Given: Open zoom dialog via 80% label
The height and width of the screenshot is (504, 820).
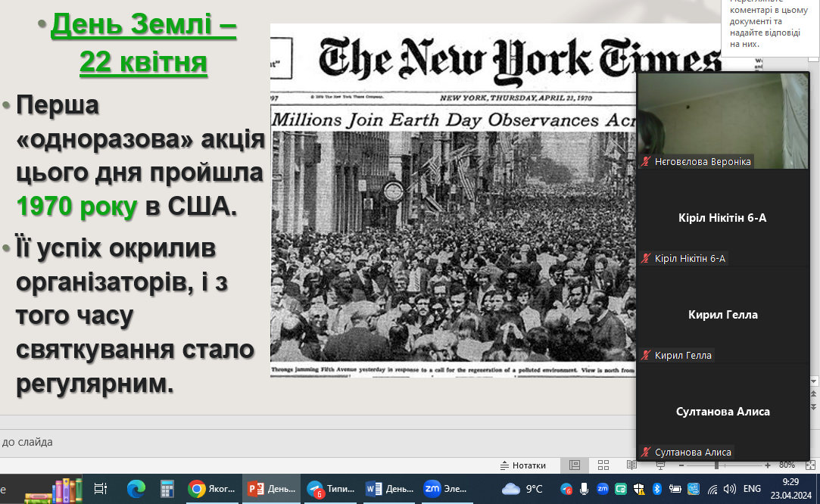Looking at the screenshot, I should click(787, 465).
